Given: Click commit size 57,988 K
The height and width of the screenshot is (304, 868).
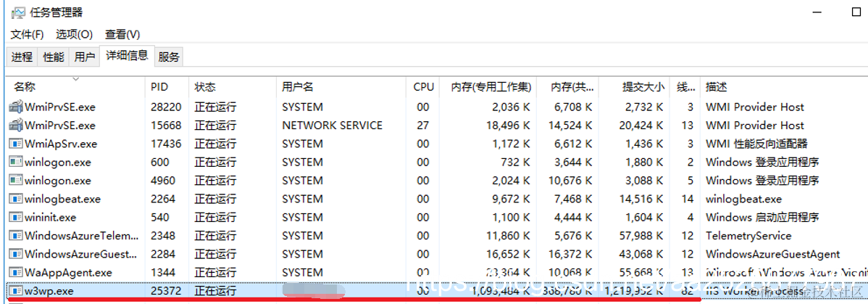Looking at the screenshot, I should (x=641, y=236).
